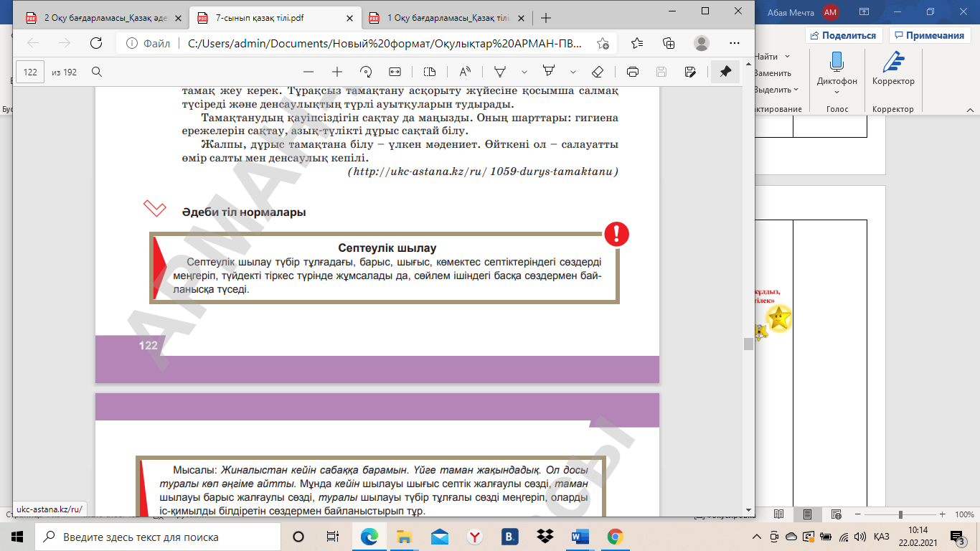Screen dimensions: 980x551
Task: Select the Erase tool
Action: [598, 72]
